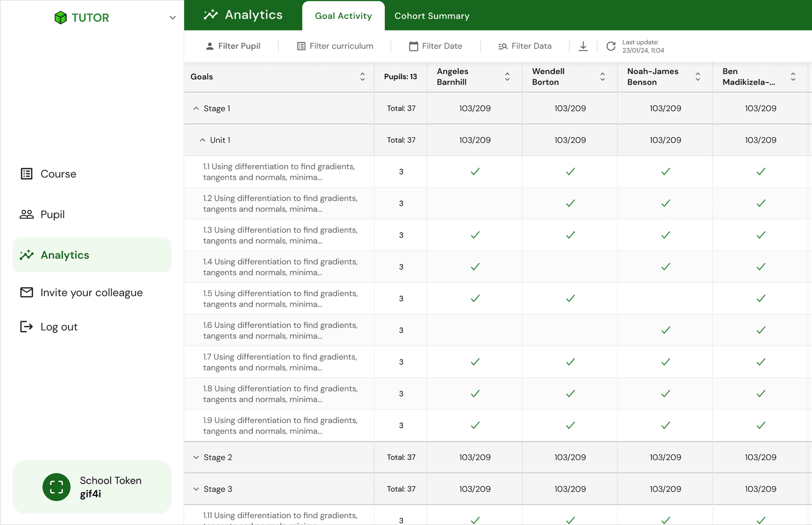This screenshot has height=525, width=812.
Task: Click Angeles Barnhill's checkmark for goal 1.1
Action: click(x=475, y=172)
